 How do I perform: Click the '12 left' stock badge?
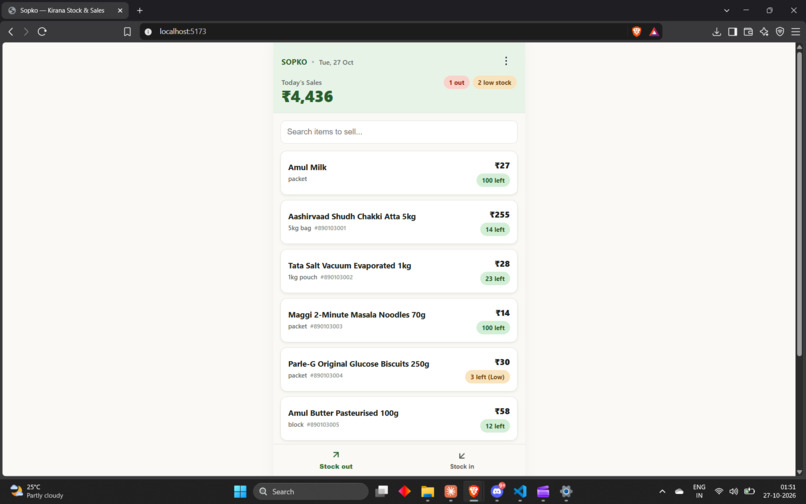pos(495,426)
